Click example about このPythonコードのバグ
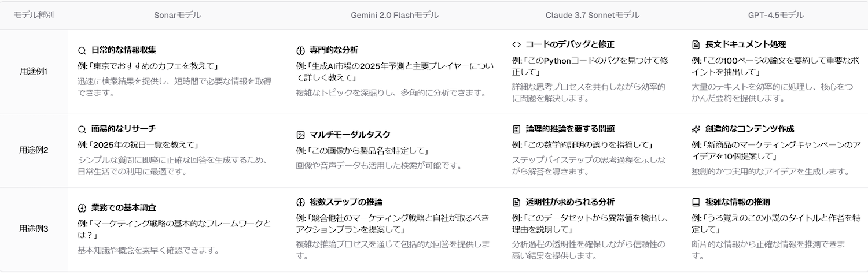The width and height of the screenshot is (868, 275). click(590, 66)
